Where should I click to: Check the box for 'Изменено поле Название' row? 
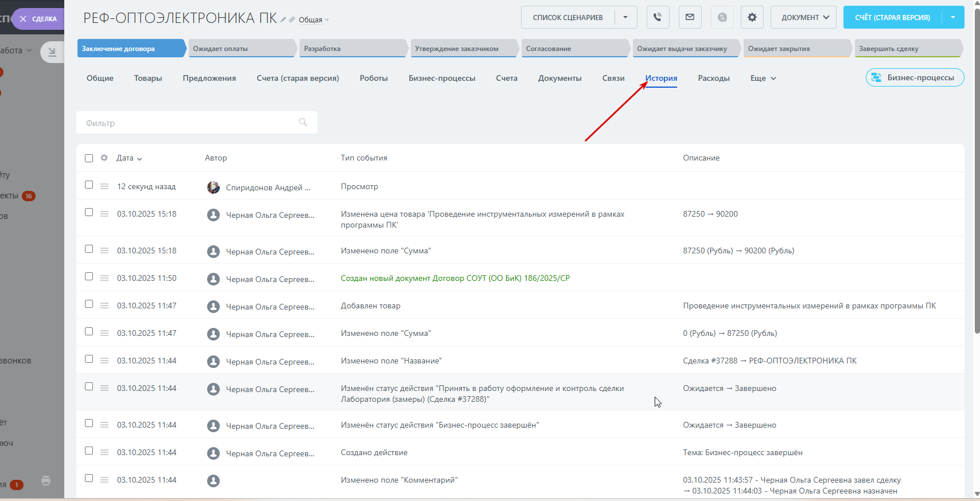[x=89, y=359]
